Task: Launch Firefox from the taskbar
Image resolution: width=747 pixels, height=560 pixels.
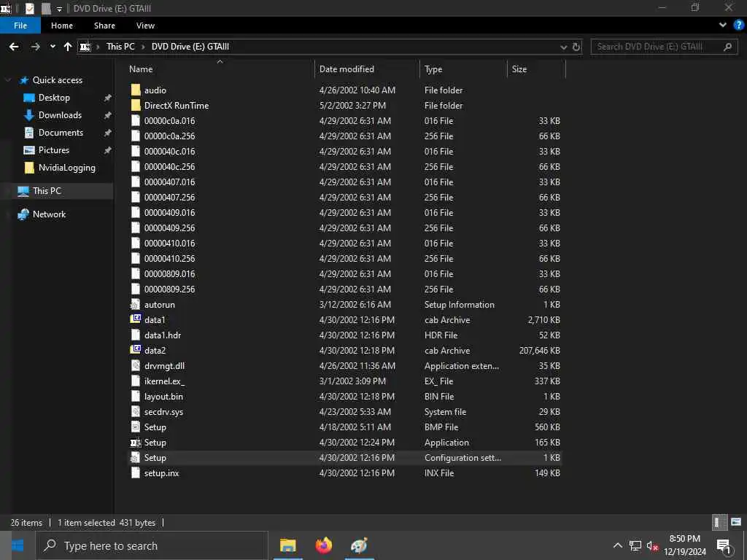Action: click(323, 545)
